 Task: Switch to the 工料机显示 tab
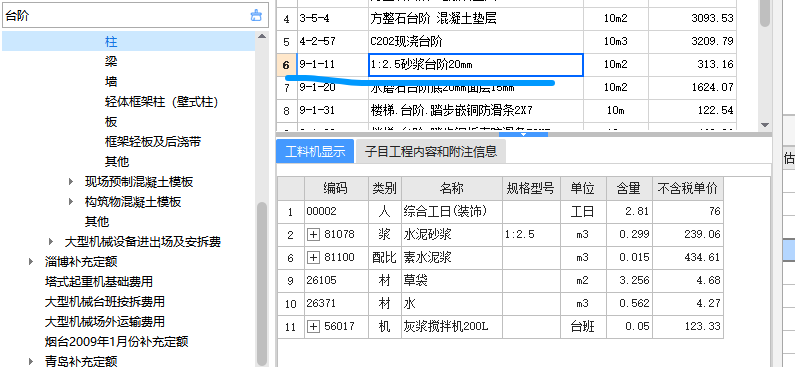pos(315,151)
